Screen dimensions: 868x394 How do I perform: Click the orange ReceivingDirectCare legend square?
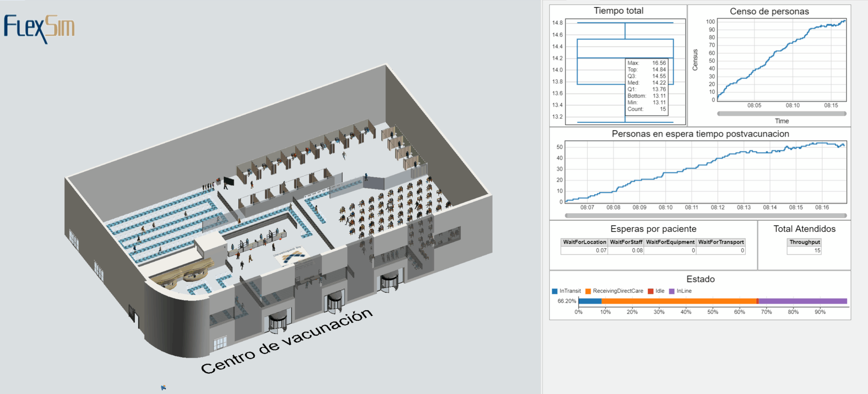click(x=588, y=291)
